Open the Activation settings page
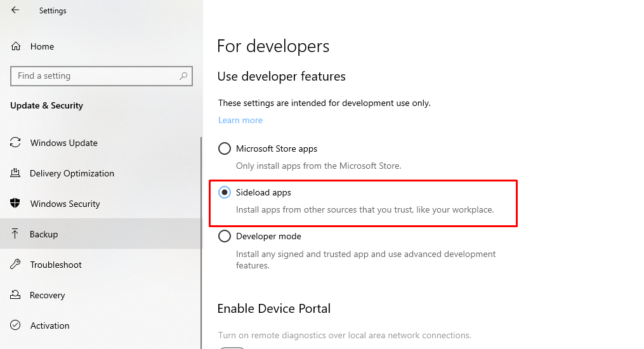Image resolution: width=644 pixels, height=349 pixels. pyautogui.click(x=50, y=326)
